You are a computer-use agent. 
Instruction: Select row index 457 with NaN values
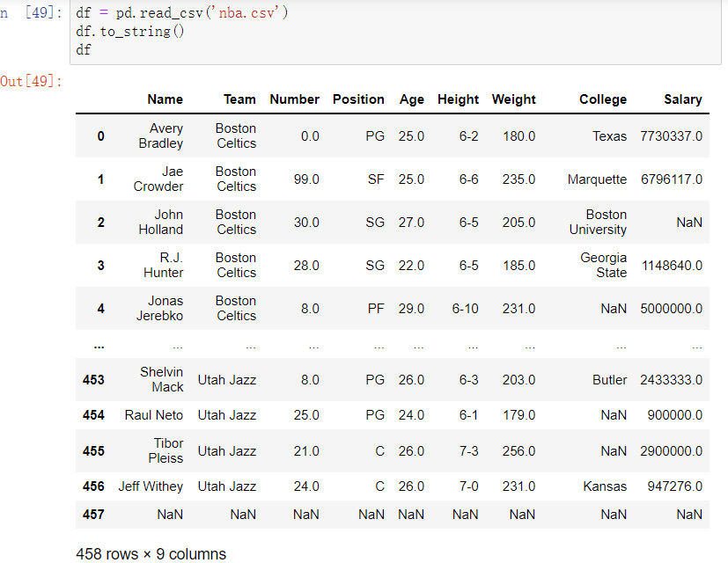pyautogui.click(x=93, y=515)
